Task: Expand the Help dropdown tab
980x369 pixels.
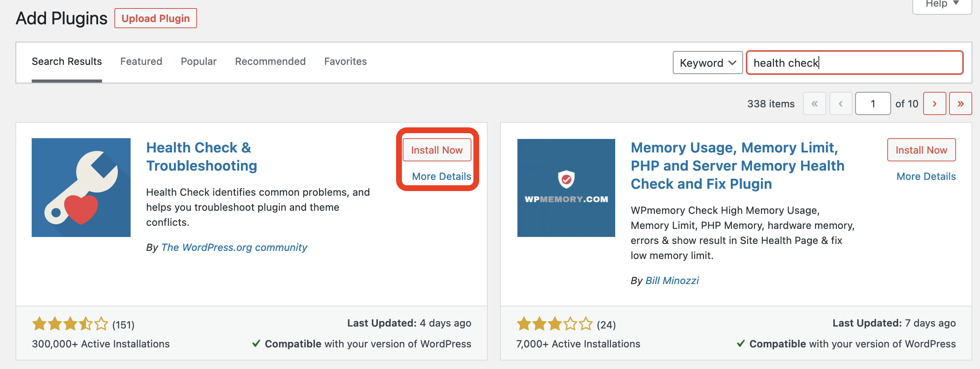Action: [942, 5]
